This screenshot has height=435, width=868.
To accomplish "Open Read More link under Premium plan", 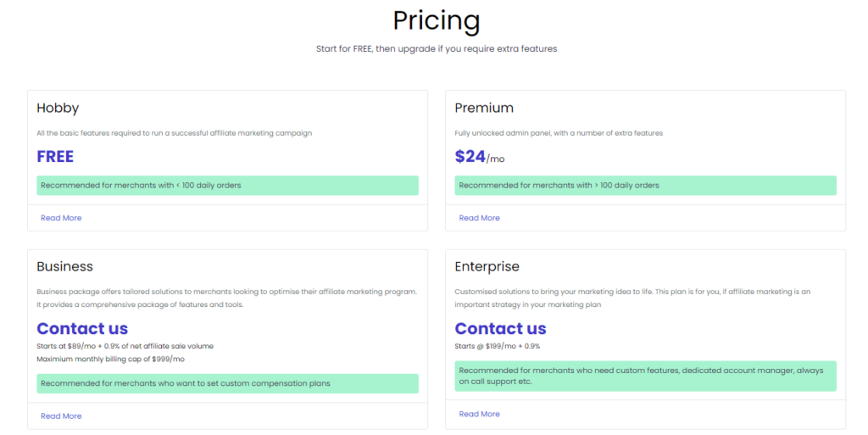I will tap(480, 218).
